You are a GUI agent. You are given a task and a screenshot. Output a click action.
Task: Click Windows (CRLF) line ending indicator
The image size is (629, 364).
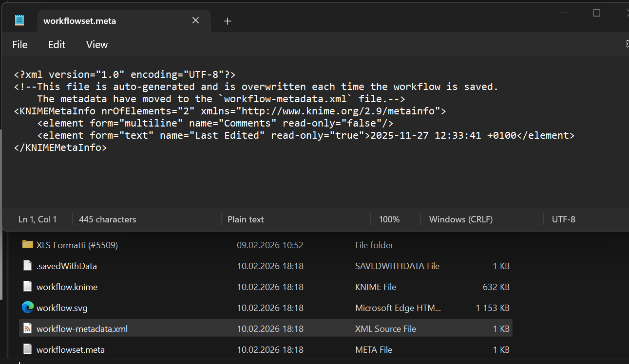coord(460,219)
